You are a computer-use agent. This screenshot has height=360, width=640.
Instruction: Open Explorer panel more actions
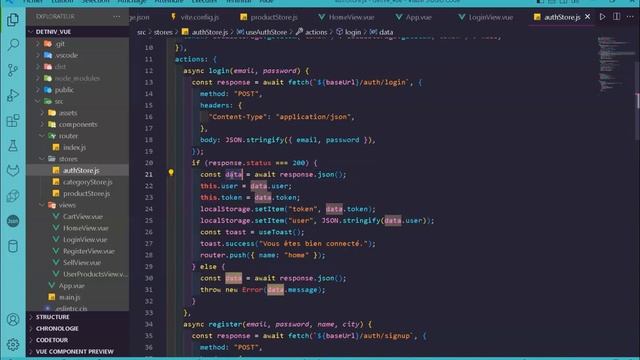(117, 17)
